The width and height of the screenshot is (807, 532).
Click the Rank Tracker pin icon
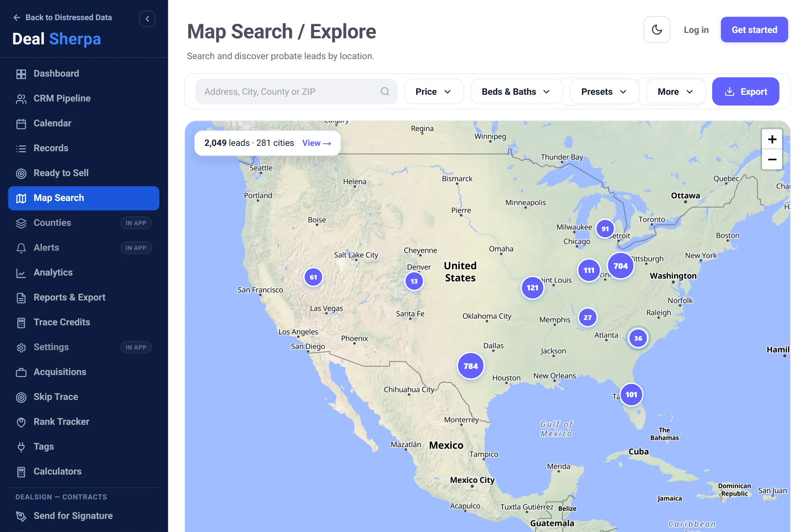point(21,422)
